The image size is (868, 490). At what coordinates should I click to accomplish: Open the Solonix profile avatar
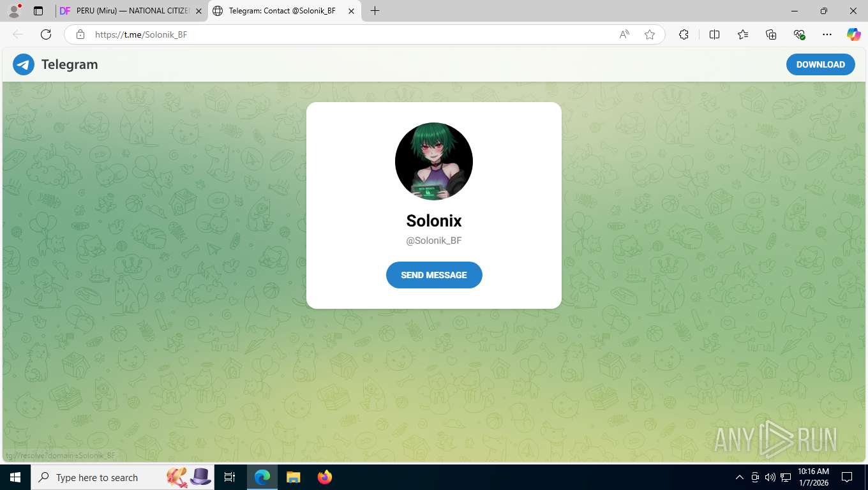(x=434, y=161)
